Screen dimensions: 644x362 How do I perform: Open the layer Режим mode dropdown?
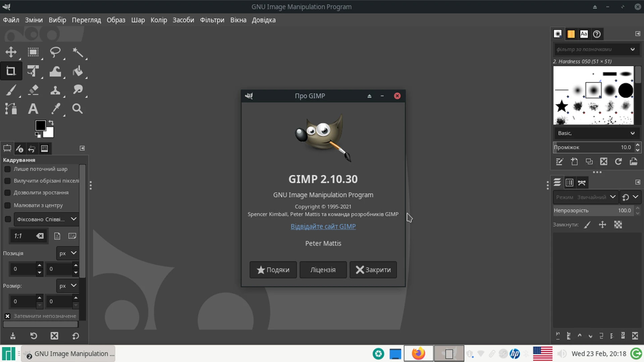pyautogui.click(x=585, y=197)
